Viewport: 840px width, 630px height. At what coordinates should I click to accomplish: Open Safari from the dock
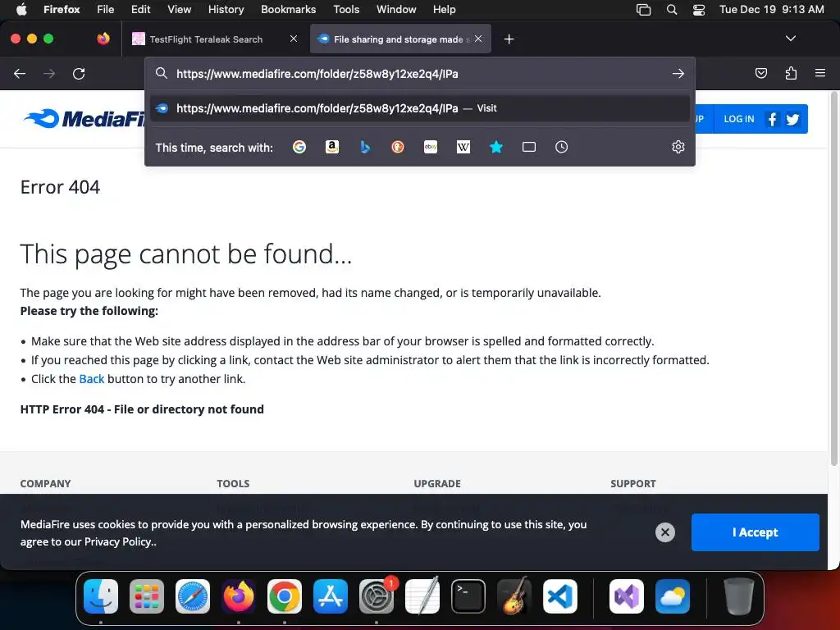pyautogui.click(x=193, y=596)
